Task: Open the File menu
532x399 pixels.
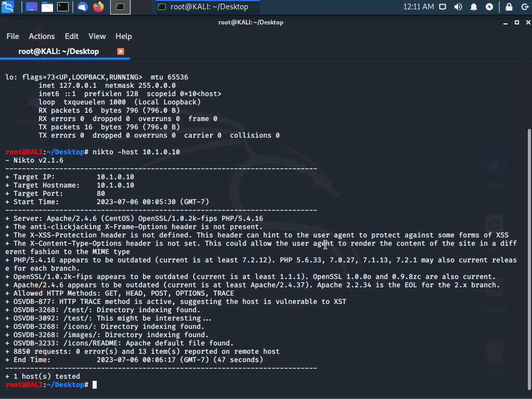Action: (12, 36)
